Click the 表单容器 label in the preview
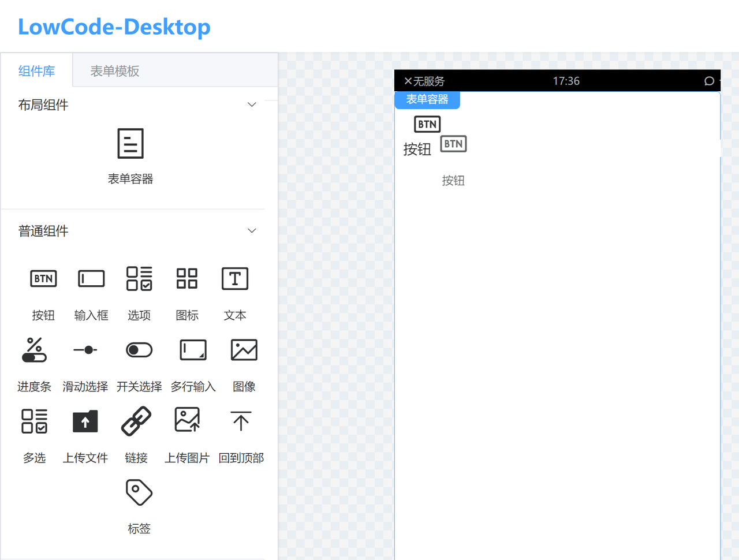 427,99
